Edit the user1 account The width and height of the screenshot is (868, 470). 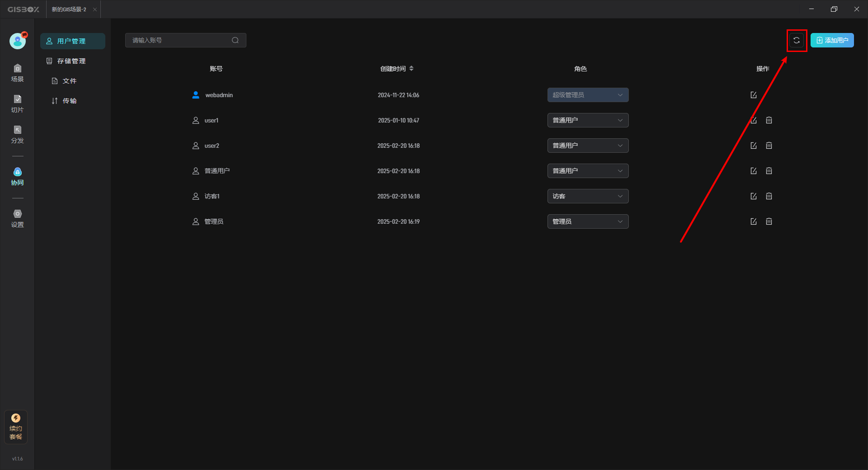point(754,120)
